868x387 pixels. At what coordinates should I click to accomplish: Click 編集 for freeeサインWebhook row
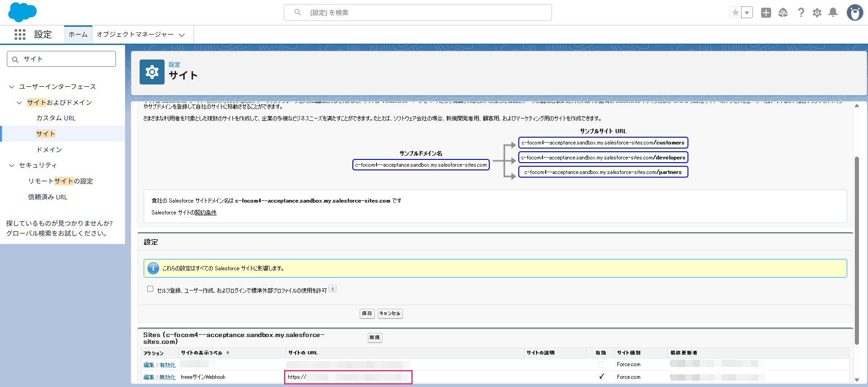[149, 377]
